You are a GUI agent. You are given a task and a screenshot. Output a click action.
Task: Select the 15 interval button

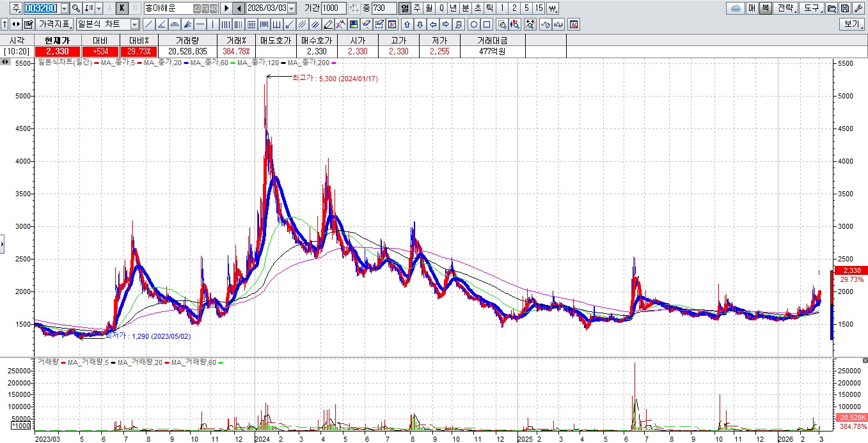click(539, 8)
